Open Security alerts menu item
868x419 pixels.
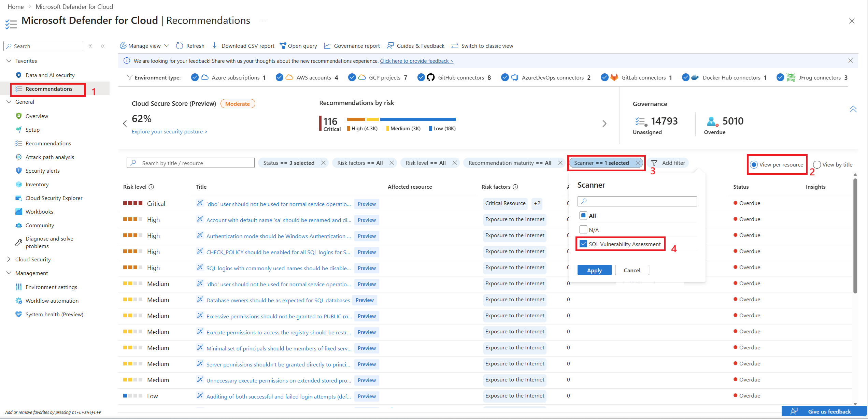pyautogui.click(x=42, y=171)
